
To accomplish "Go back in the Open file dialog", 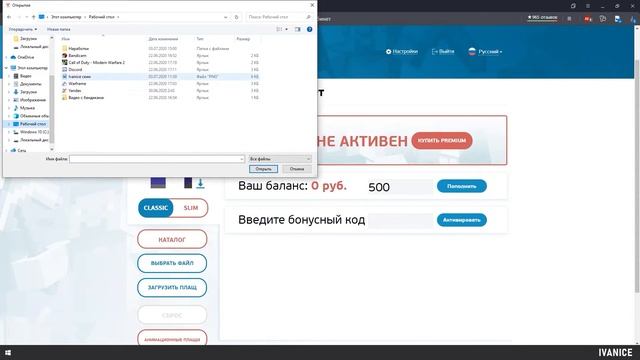I will tap(9, 17).
